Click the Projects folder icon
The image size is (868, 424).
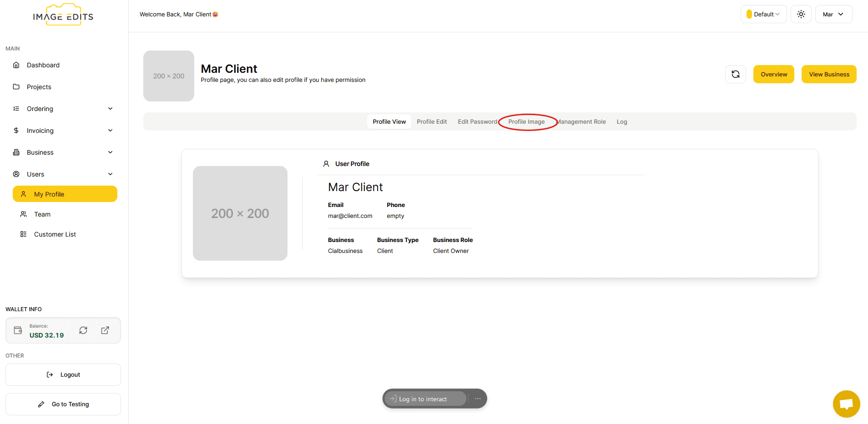coord(16,87)
